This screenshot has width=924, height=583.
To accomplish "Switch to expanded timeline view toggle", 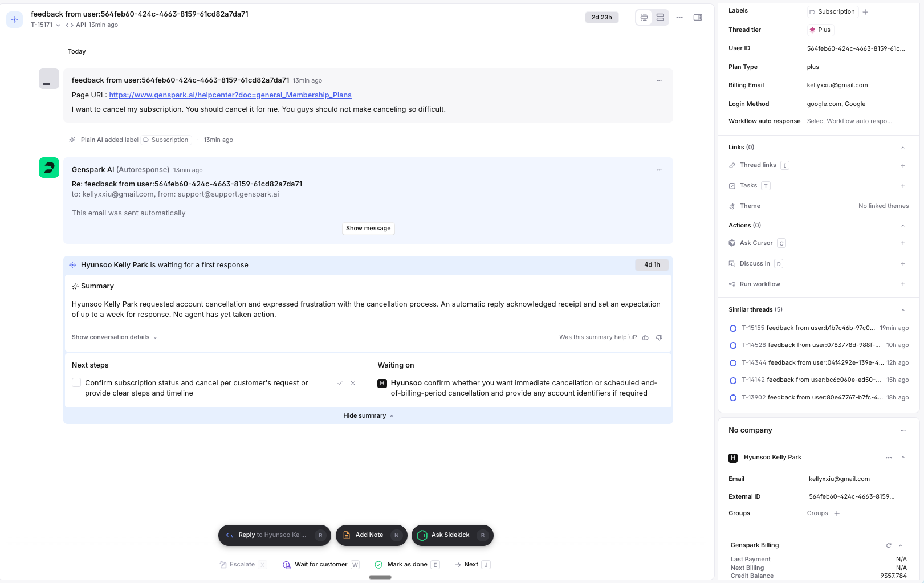I will 660,17.
